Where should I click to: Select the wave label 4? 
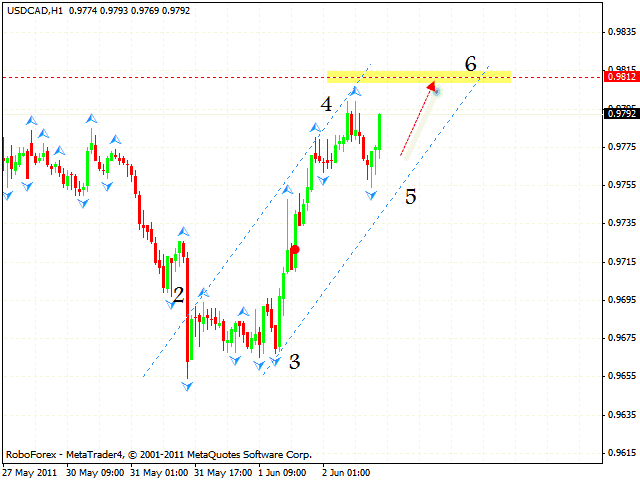click(x=326, y=104)
